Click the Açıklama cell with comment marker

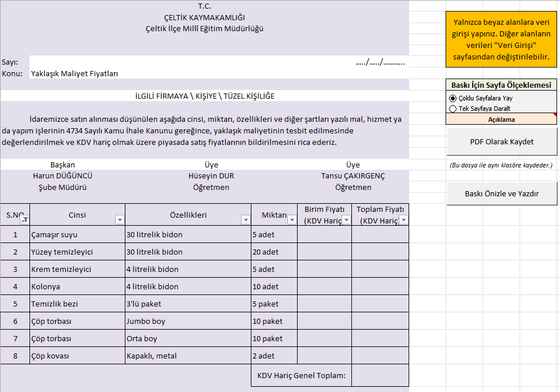(x=502, y=120)
